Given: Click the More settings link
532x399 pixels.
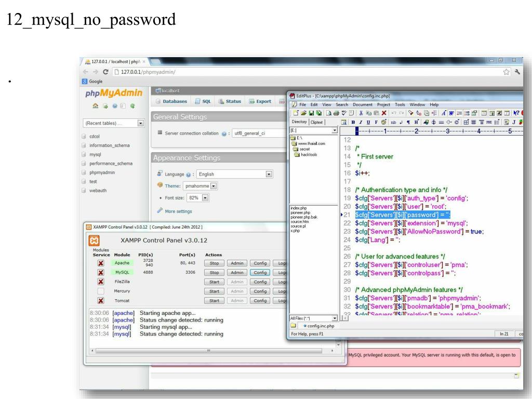Looking at the screenshot, I should point(179,211).
